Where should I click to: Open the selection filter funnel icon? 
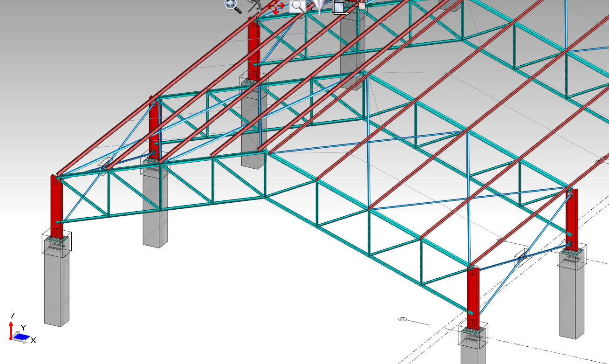319,6
